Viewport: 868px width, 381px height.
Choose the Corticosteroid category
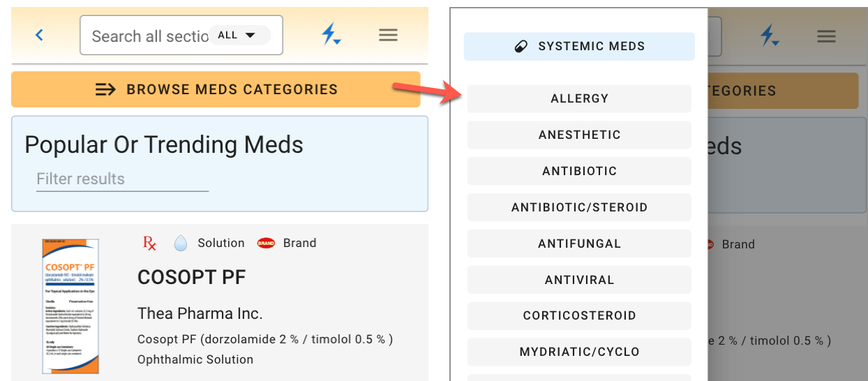579,315
